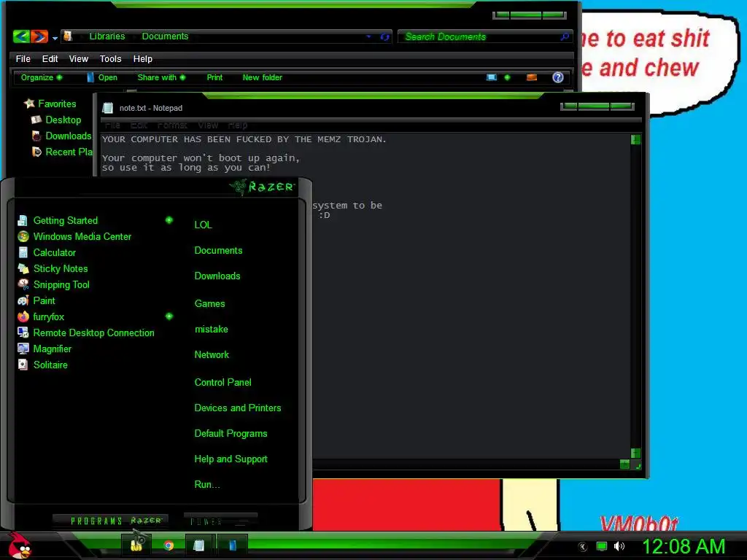Select Favorites in the navigation pane

(x=57, y=104)
